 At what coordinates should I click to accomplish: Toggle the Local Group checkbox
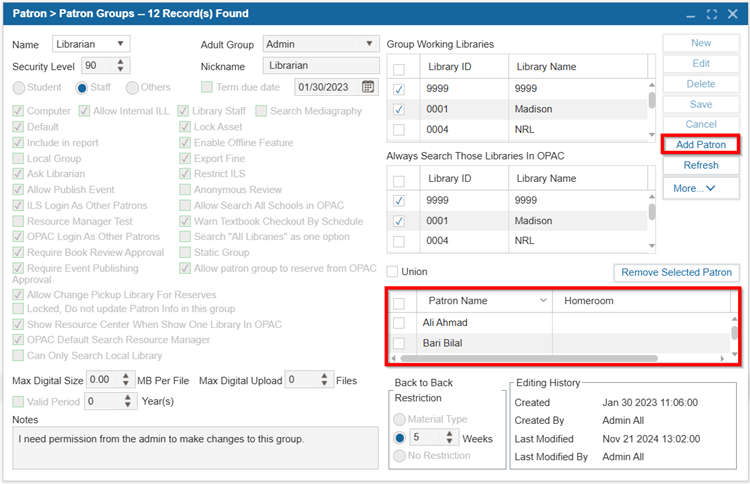click(x=18, y=158)
